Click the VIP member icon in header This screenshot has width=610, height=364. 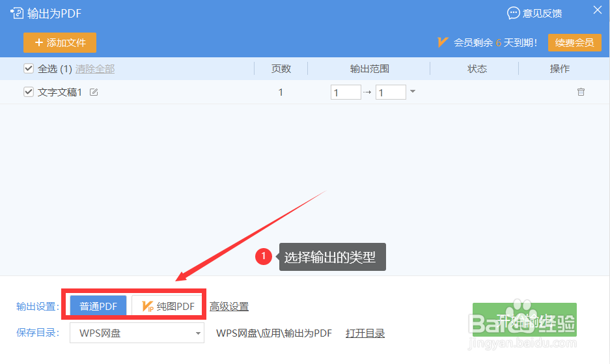tap(443, 42)
